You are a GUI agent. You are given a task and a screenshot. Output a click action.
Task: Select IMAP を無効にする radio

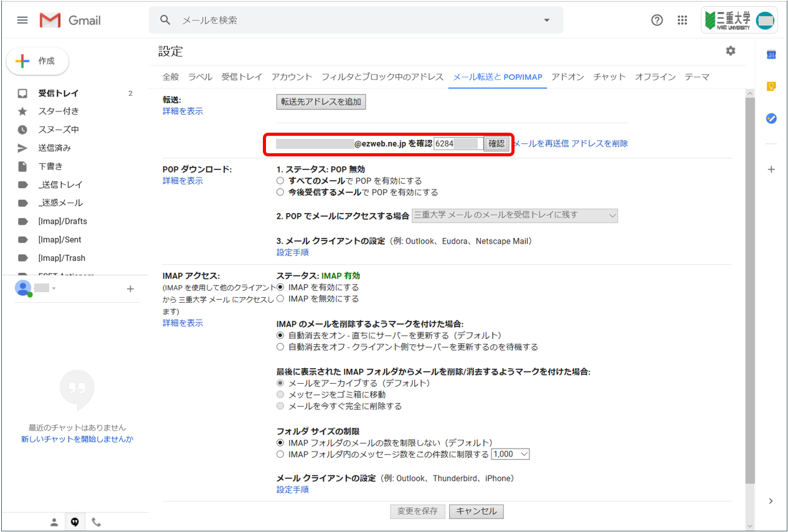point(280,299)
